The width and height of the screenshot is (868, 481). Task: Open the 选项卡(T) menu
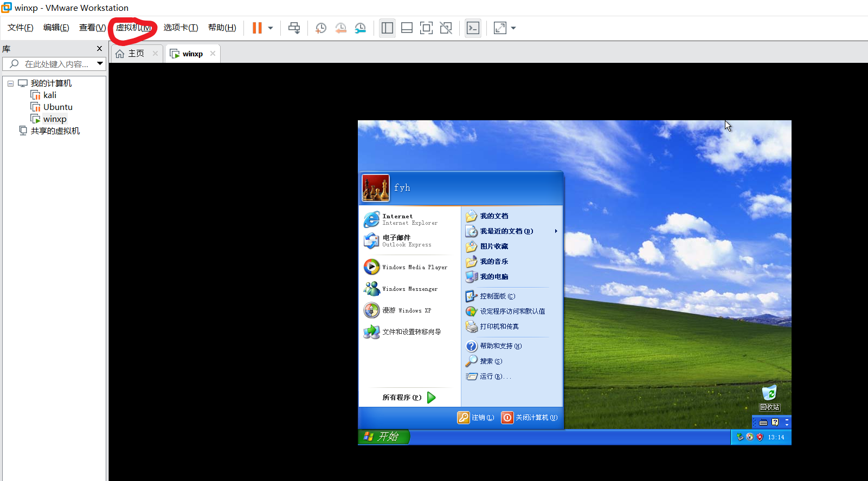tap(181, 28)
